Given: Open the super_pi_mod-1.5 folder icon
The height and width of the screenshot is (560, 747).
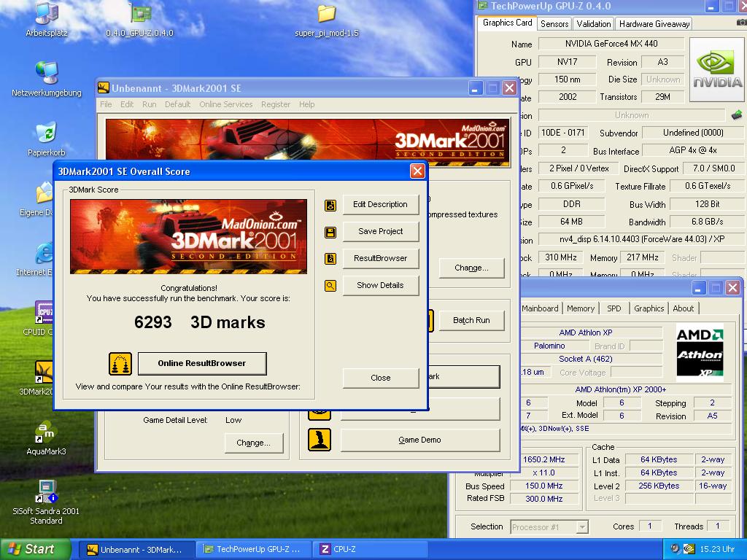Looking at the screenshot, I should pos(326,15).
